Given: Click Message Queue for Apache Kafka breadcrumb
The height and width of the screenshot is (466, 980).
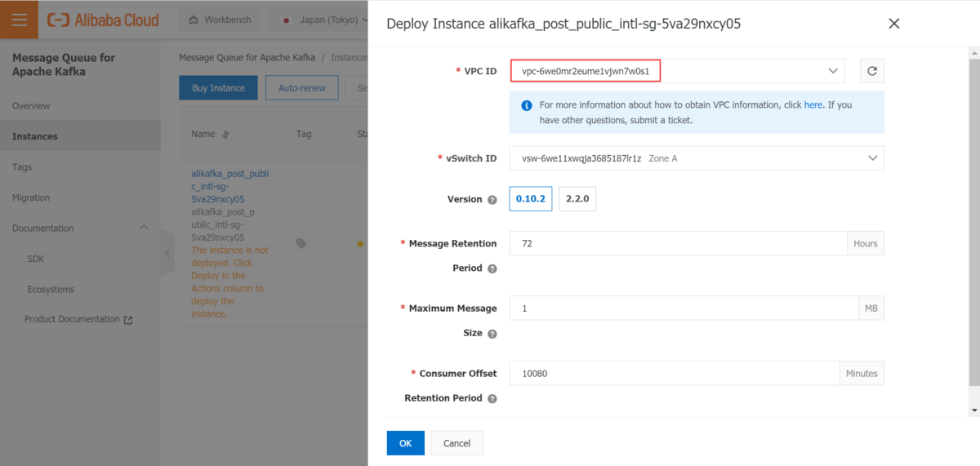Looking at the screenshot, I should coord(247,58).
